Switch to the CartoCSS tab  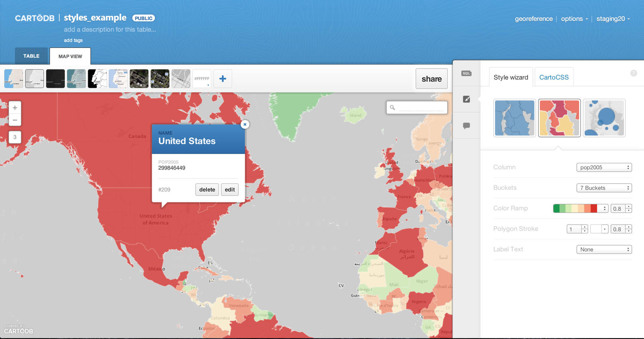(x=554, y=77)
